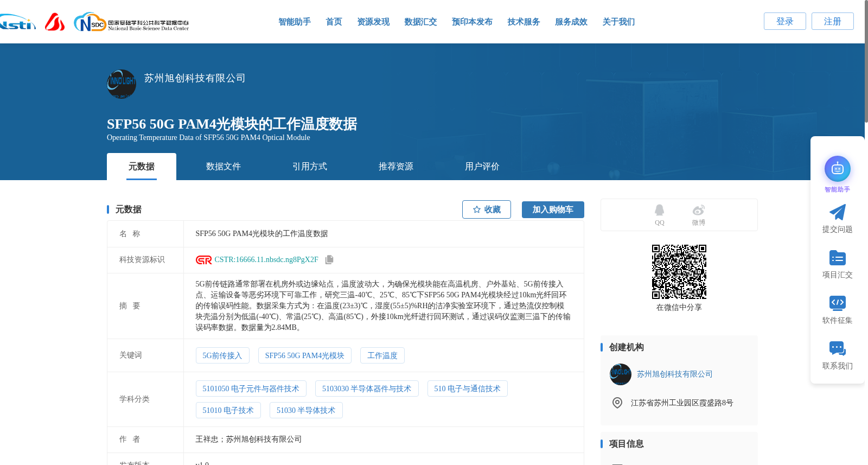Click the red flame institution logo
Viewport: 868px width, 465px height.
(55, 22)
